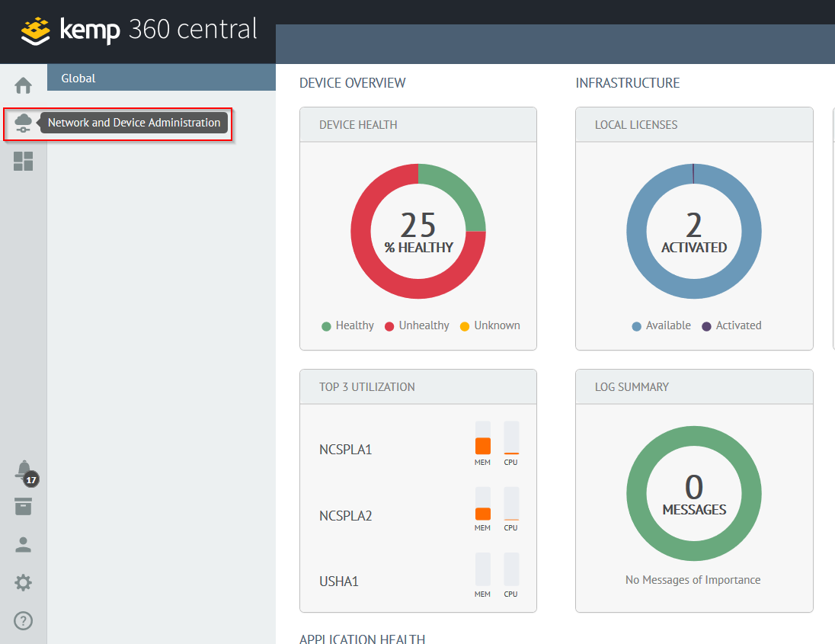Click the Top 3 Utilization card header
This screenshot has width=835, height=644.
coord(418,386)
